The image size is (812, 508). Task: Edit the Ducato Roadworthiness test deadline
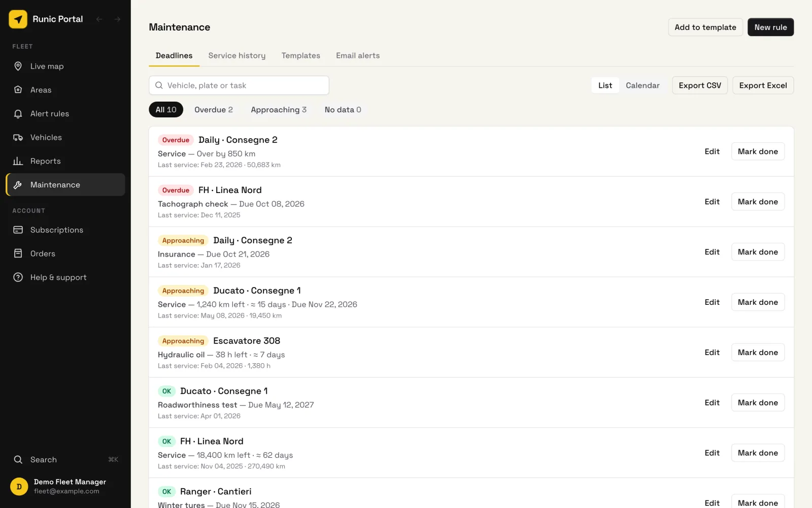pos(712,403)
